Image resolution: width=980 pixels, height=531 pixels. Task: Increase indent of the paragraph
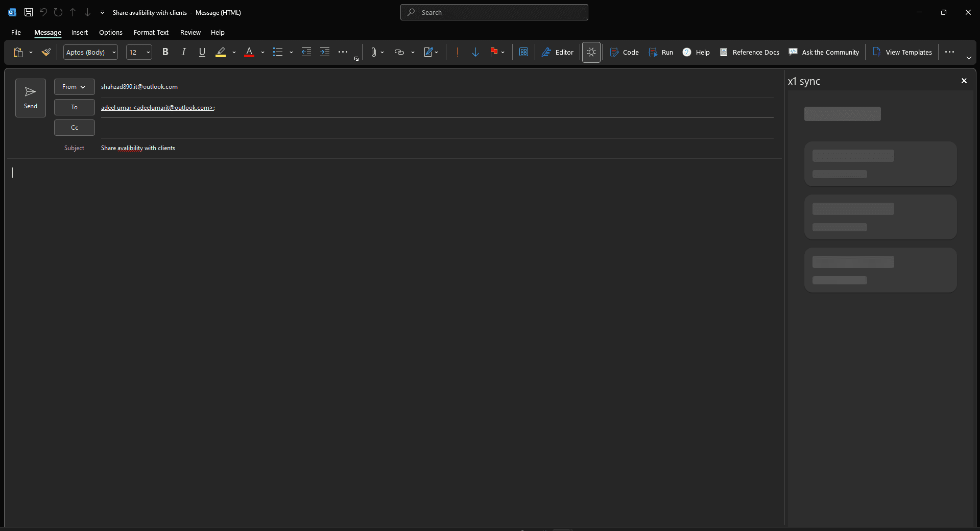pyautogui.click(x=325, y=52)
